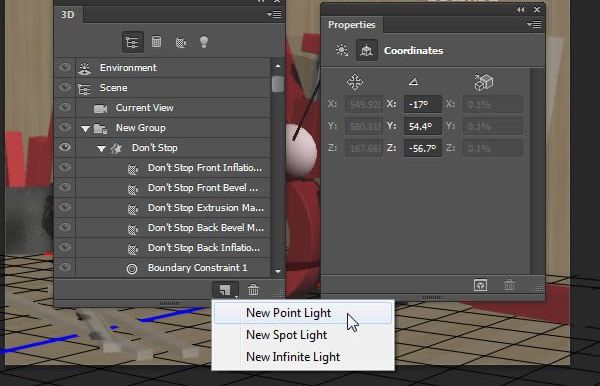Click the trash icon in 3D panel

[253, 290]
